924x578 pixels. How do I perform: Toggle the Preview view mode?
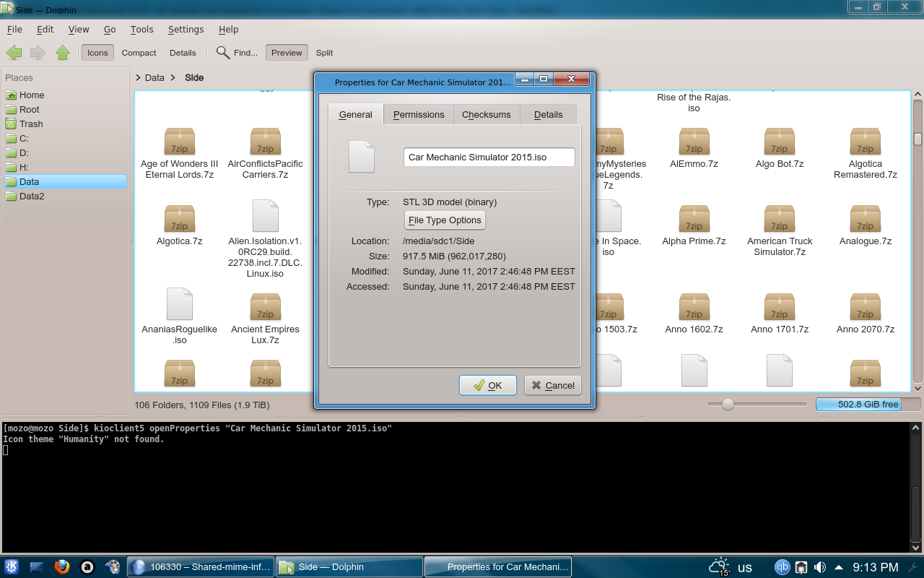coord(287,53)
